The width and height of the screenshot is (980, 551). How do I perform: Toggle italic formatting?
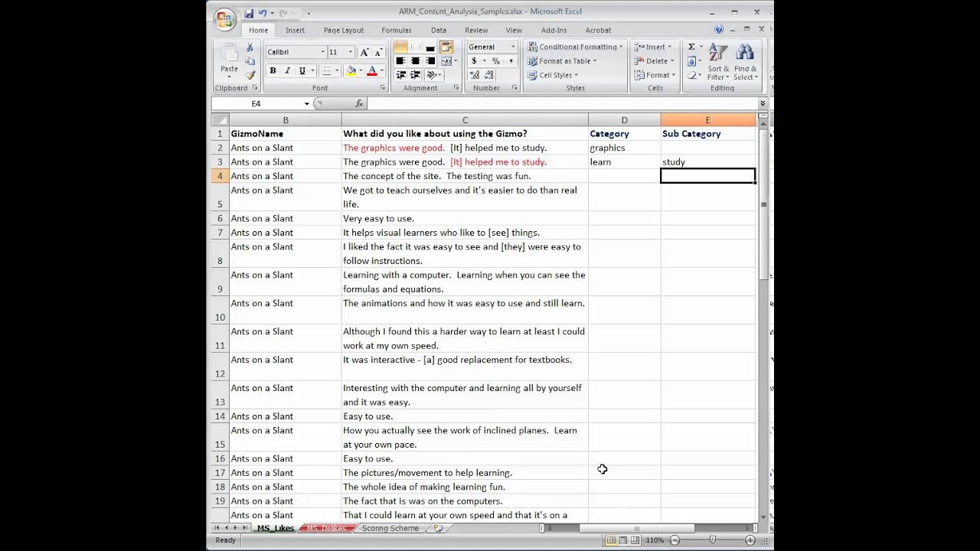pyautogui.click(x=287, y=70)
